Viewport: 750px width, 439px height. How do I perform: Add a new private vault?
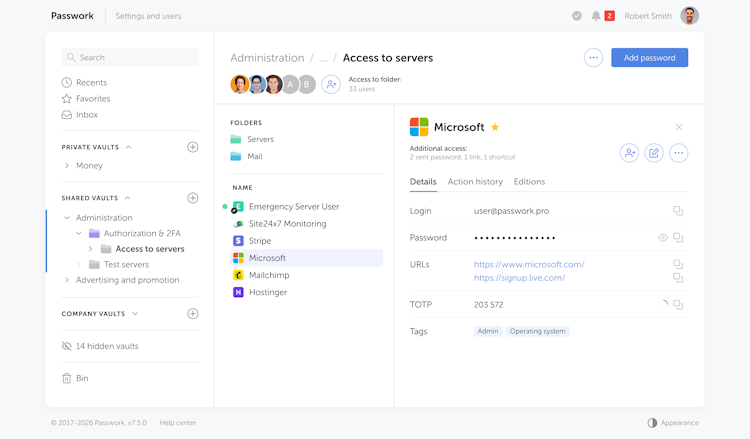coord(193,147)
